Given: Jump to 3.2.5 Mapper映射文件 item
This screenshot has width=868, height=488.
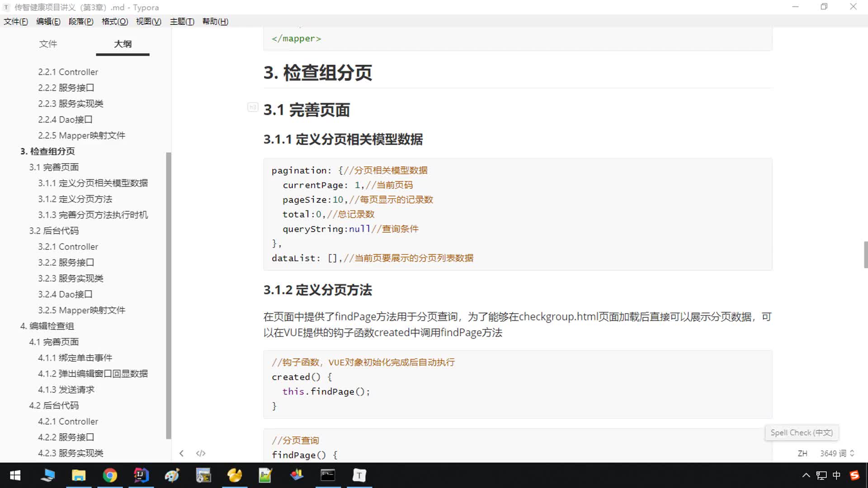Looking at the screenshot, I should click(x=82, y=310).
